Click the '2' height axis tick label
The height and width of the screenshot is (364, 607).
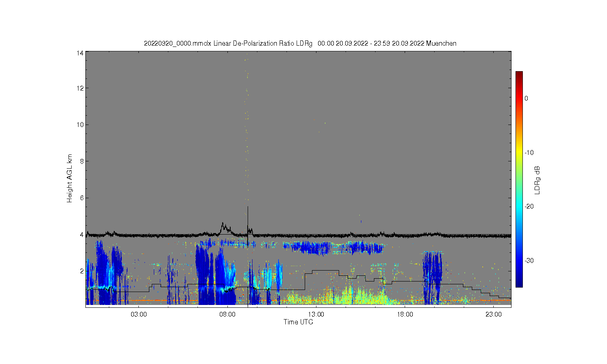82,271
